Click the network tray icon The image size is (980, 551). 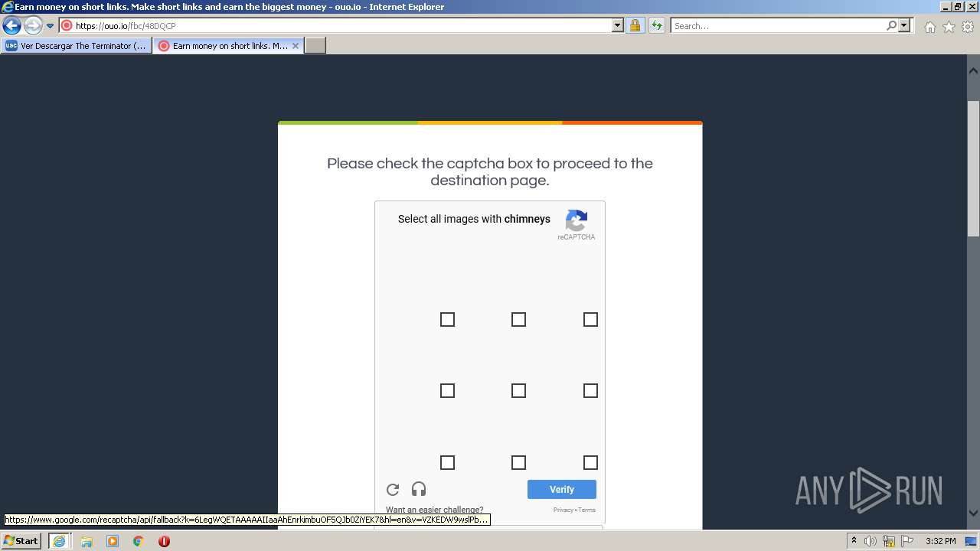click(x=889, y=541)
